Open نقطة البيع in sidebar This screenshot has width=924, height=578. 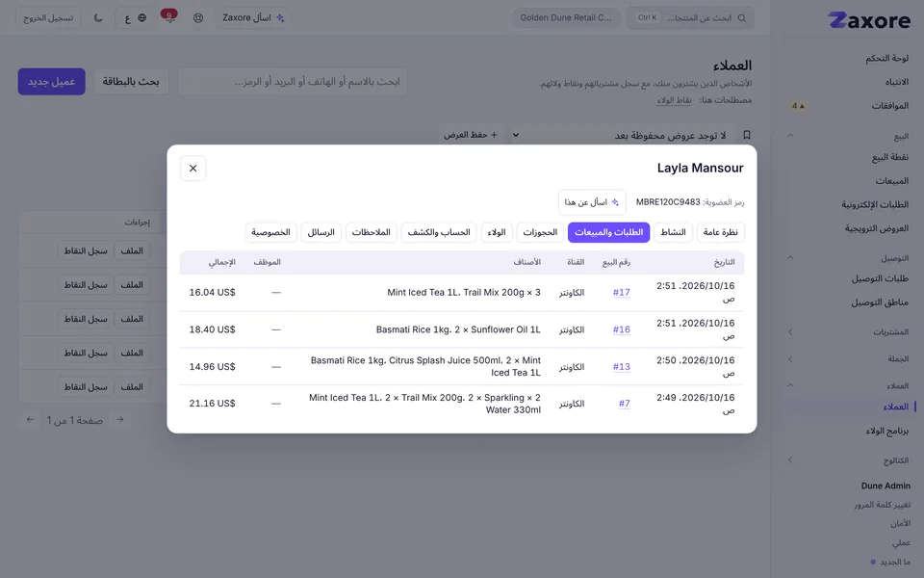(x=889, y=157)
